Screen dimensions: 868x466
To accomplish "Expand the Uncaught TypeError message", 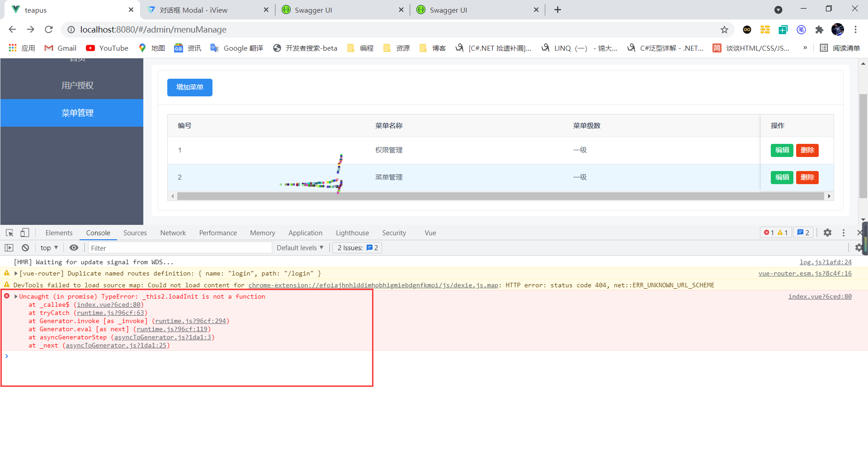I will click(x=16, y=297).
